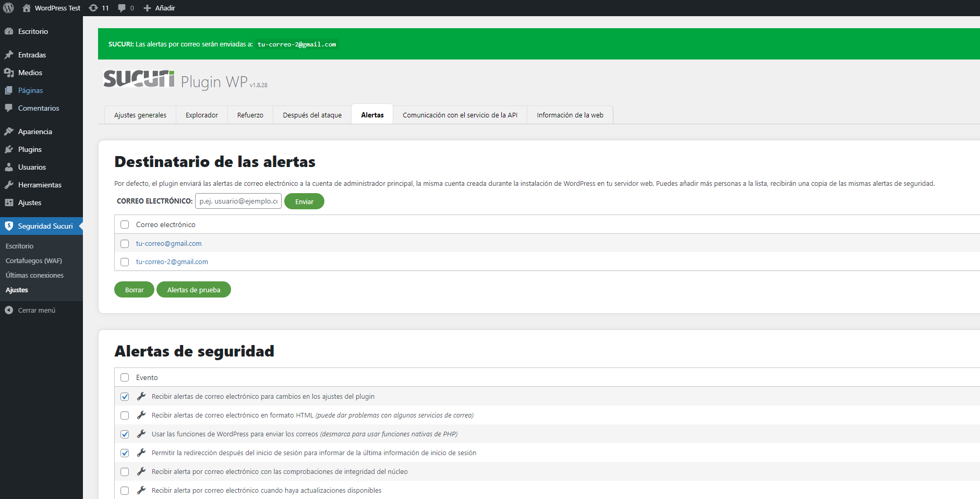
Task: Click the Comentarios bubble icon in sidebar
Action: pyautogui.click(x=9, y=108)
